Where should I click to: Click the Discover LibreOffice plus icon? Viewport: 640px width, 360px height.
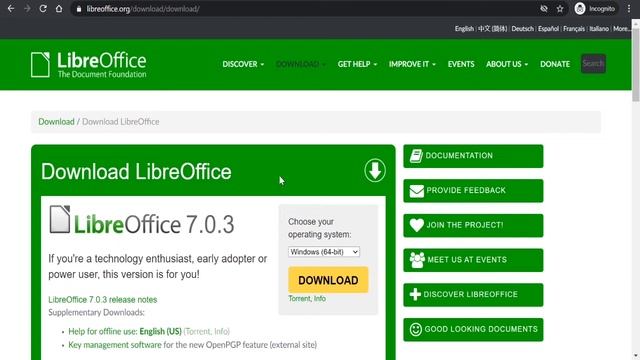click(415, 294)
